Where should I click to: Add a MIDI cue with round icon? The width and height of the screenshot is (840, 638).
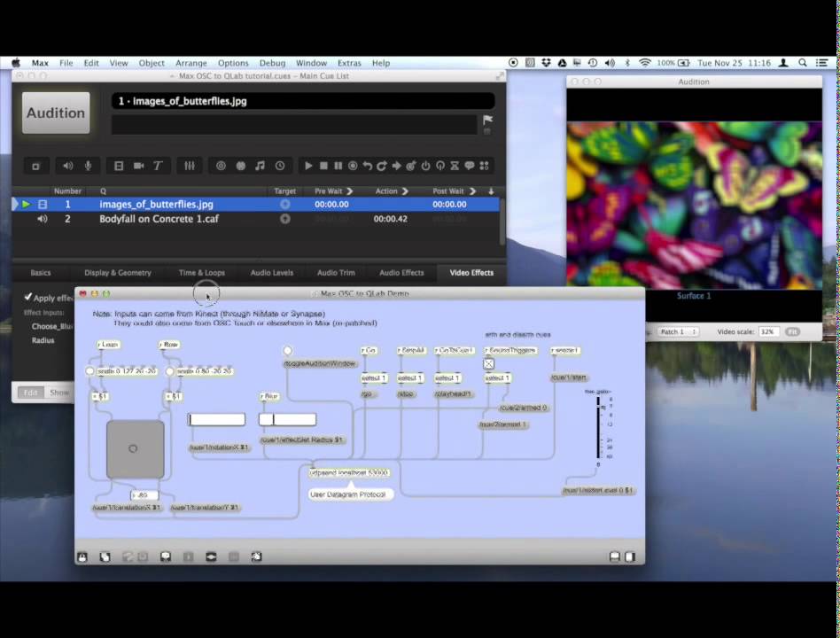[x=240, y=166]
